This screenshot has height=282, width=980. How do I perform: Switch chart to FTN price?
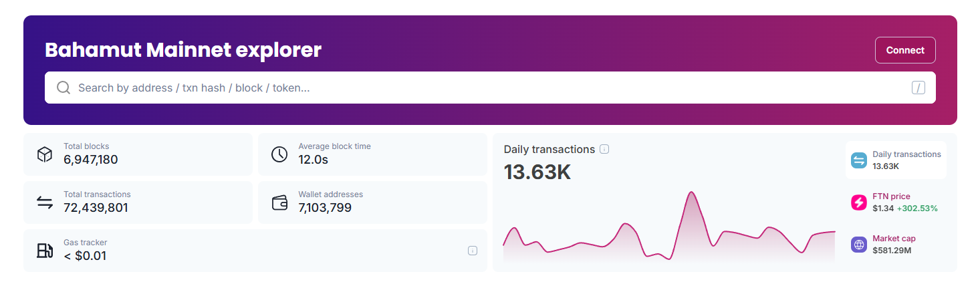point(896,202)
